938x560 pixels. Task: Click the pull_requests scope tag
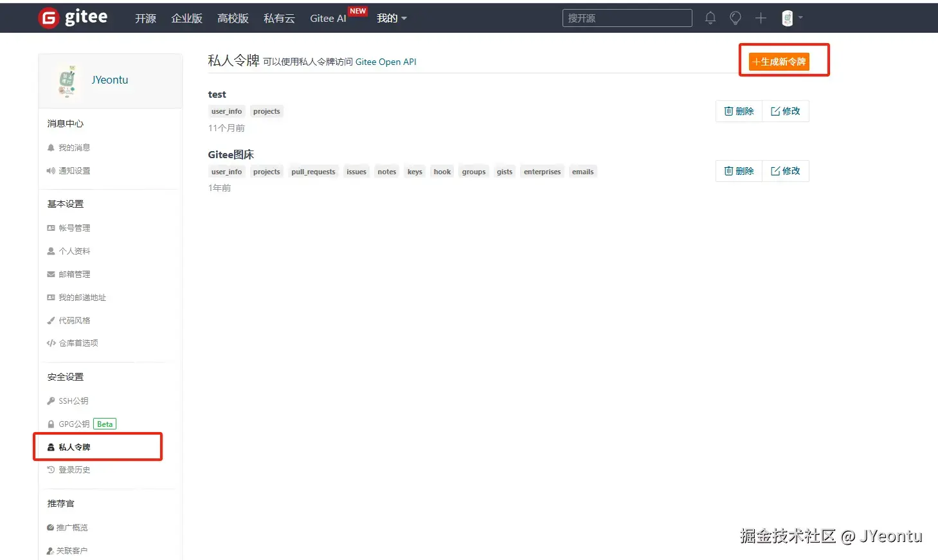tap(313, 172)
